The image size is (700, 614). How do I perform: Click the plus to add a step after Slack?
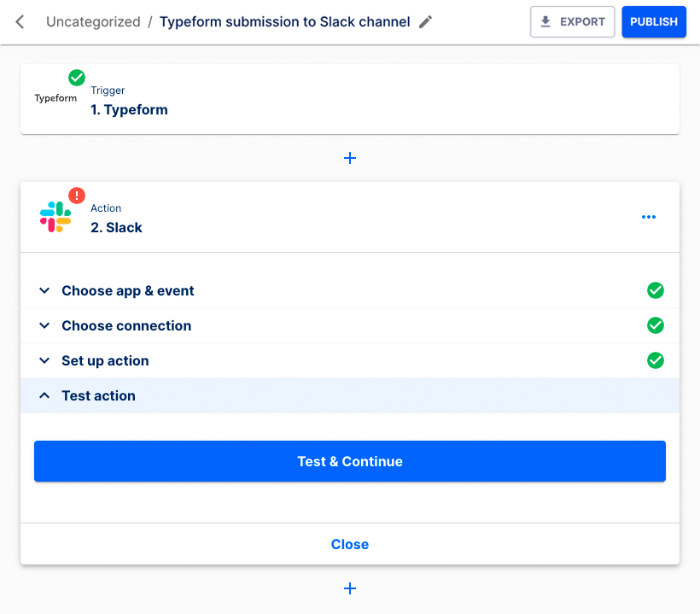350,588
